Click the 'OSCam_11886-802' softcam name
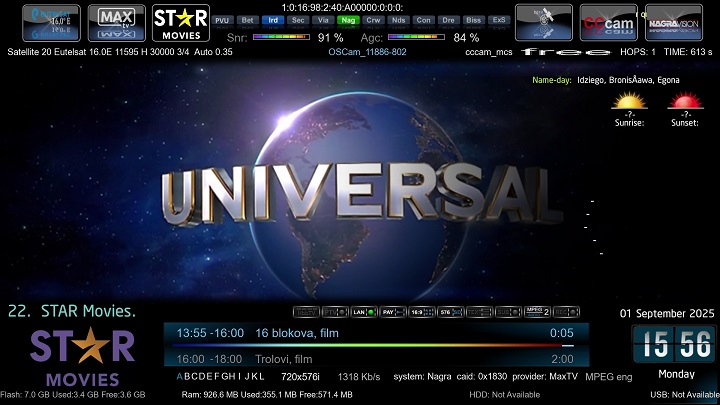This screenshot has height=405, width=720. point(367,52)
